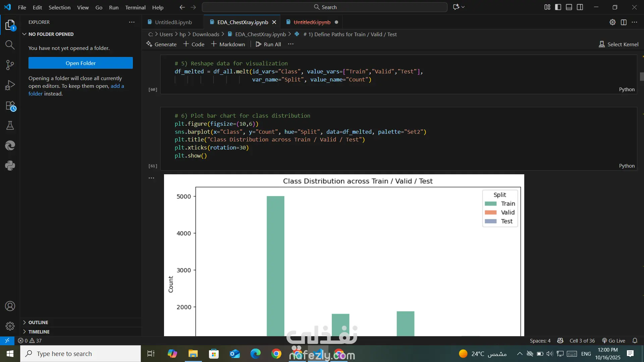Viewport: 644px width, 362px height.
Task: Switch to Untitled8.ipynb tab
Action: click(x=173, y=22)
